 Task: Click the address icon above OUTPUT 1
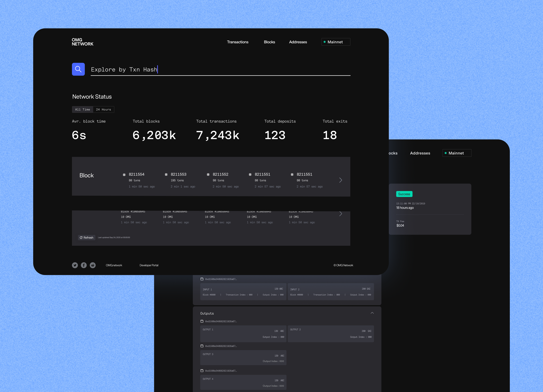pos(202,321)
